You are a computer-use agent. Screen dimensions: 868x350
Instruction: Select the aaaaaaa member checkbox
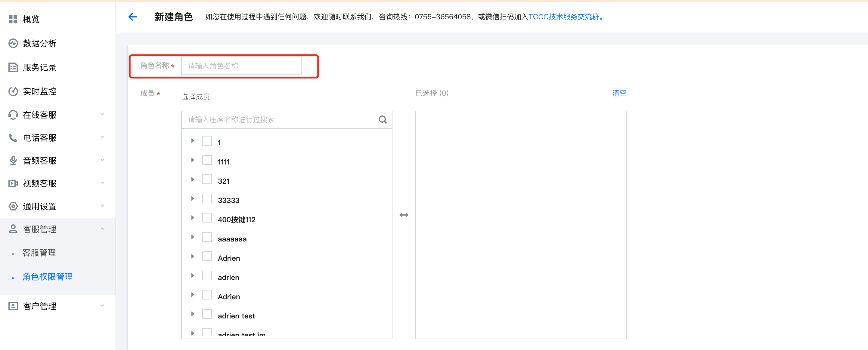pos(207,237)
